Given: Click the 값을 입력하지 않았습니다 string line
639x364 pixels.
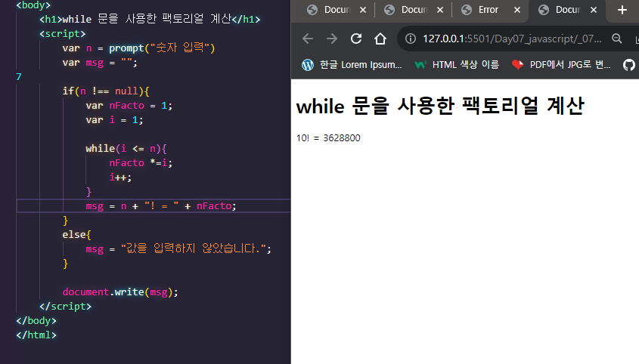Looking at the screenshot, I should 178,248.
